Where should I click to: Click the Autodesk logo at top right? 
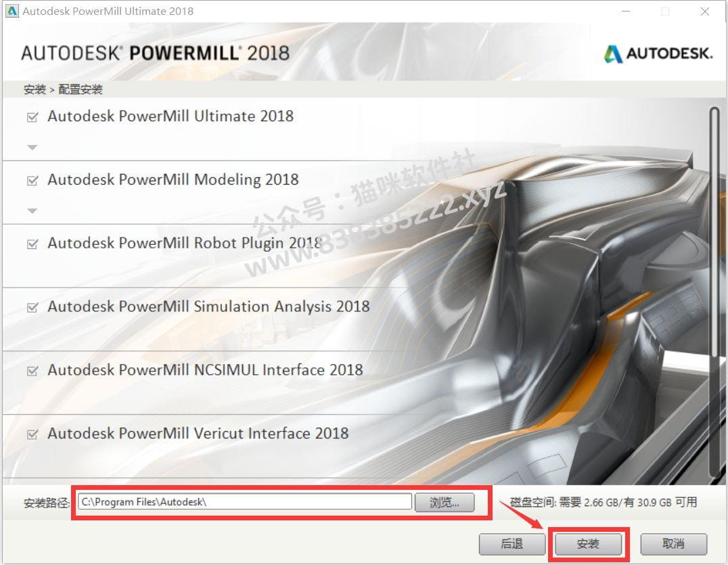658,53
